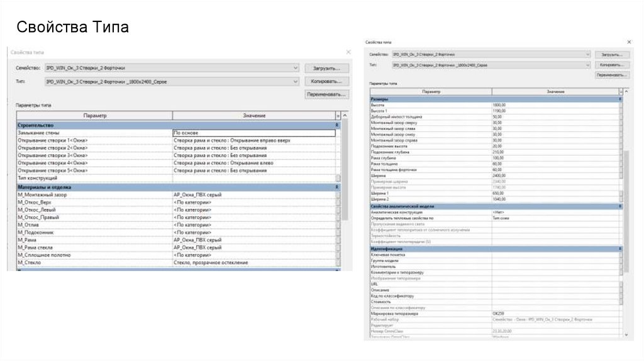Click associate button in М_Стекло row
Image resolution: width=644 pixels, height=361 pixels.
click(x=338, y=263)
